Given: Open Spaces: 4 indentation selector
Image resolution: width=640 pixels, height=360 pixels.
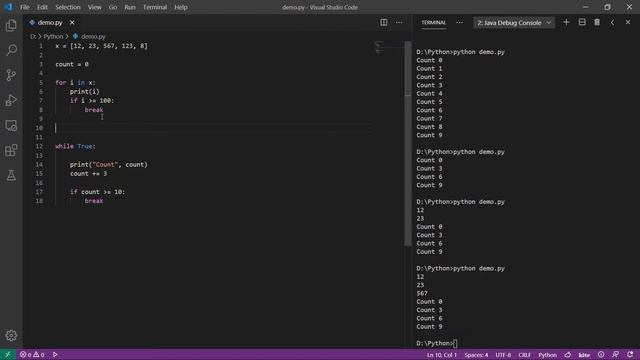Looking at the screenshot, I should click(476, 355).
